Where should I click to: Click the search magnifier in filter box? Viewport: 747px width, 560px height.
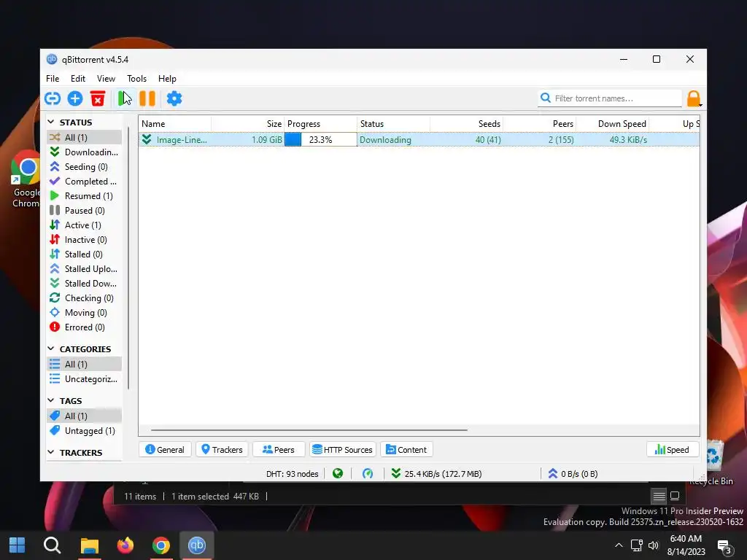coord(546,98)
